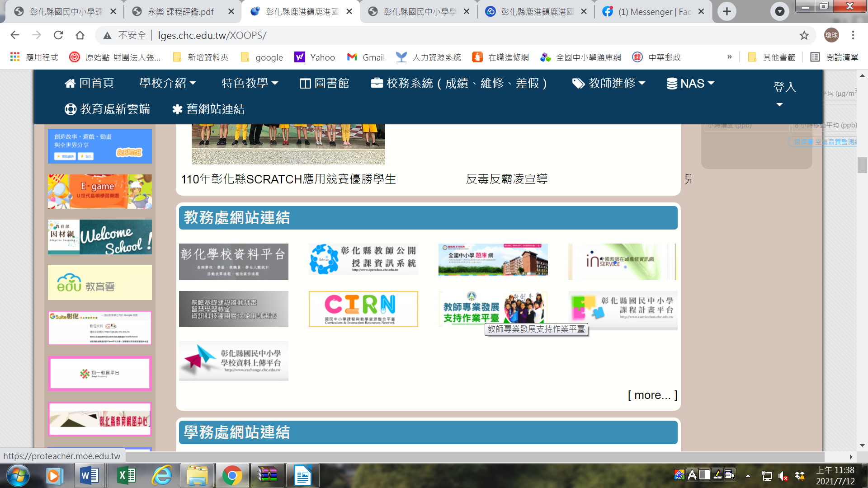The height and width of the screenshot is (488, 868).
Task: Open the Gmail bookmark
Action: (x=366, y=57)
